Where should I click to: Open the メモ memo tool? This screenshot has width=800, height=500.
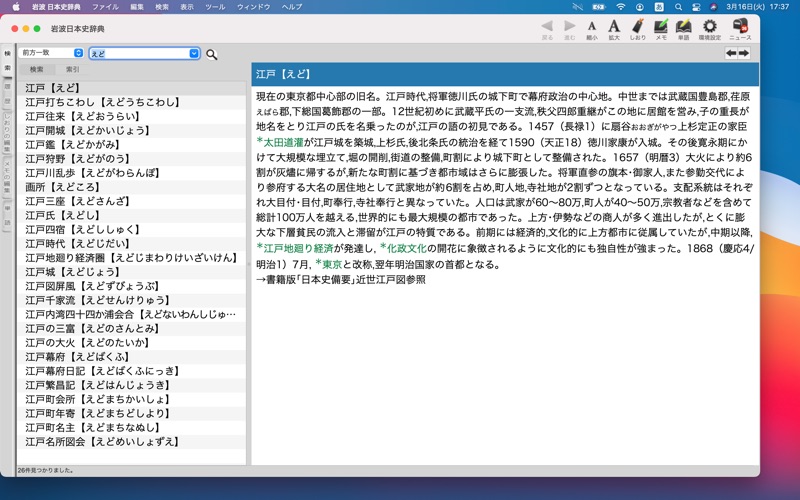pyautogui.click(x=661, y=27)
